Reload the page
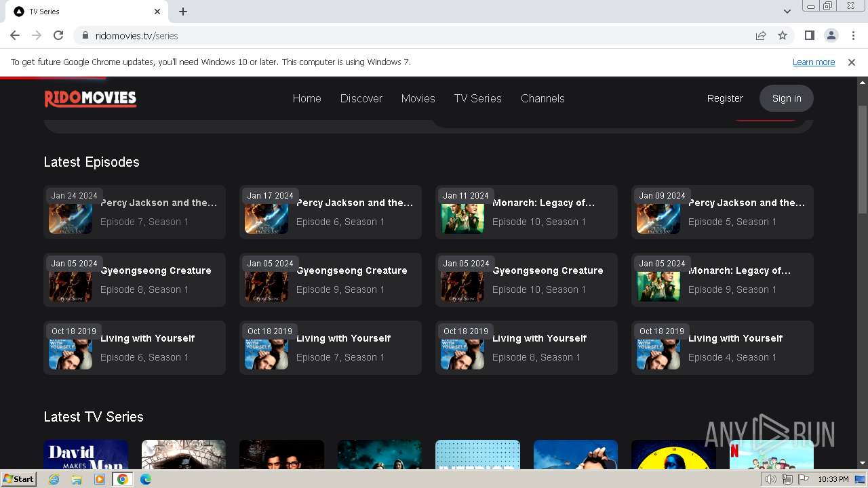This screenshot has width=868, height=488. pyautogui.click(x=58, y=35)
